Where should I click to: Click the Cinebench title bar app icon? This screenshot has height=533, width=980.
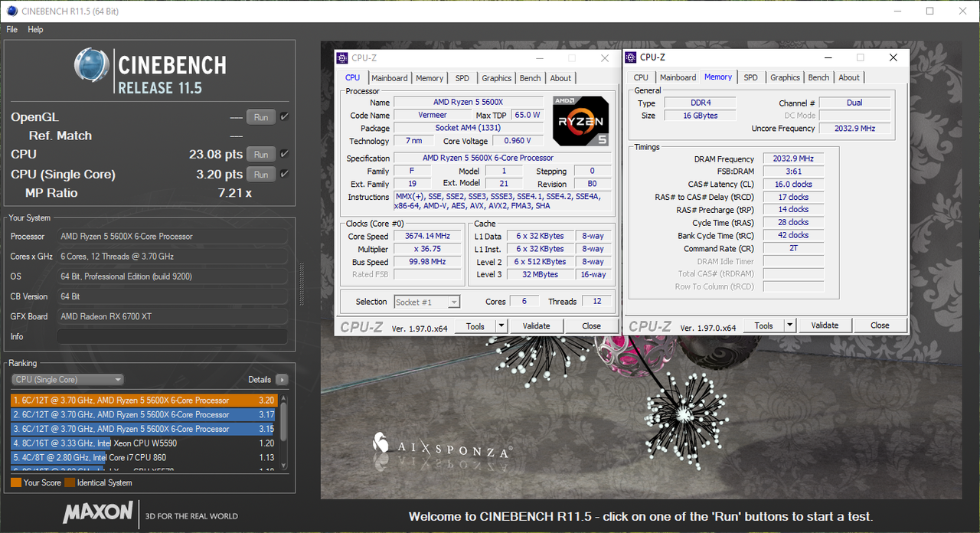11,11
